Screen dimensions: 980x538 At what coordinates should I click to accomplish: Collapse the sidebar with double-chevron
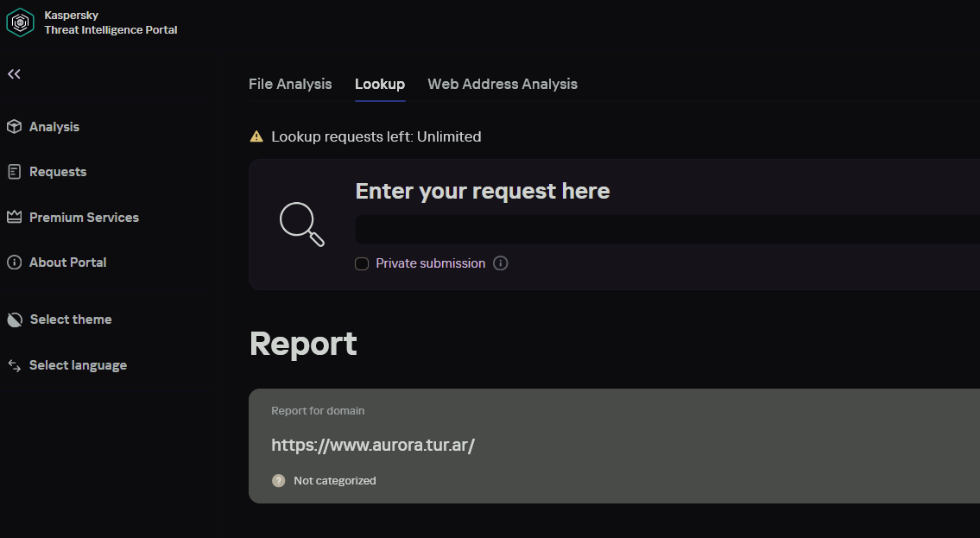click(14, 74)
